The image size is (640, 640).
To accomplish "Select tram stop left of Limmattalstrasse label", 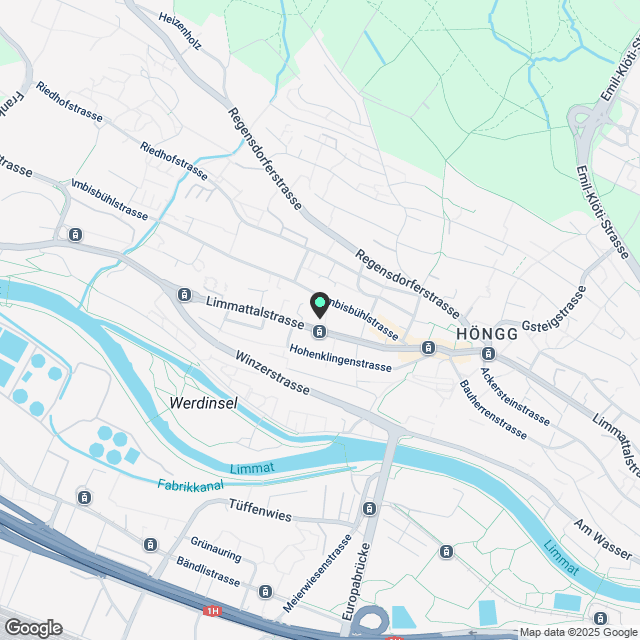I will tap(184, 294).
